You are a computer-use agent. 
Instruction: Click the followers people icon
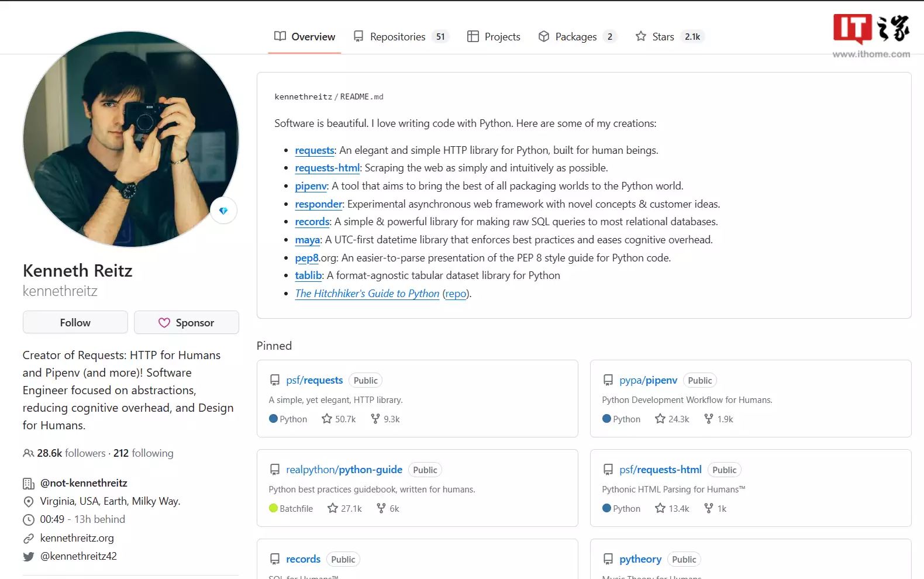pyautogui.click(x=28, y=453)
